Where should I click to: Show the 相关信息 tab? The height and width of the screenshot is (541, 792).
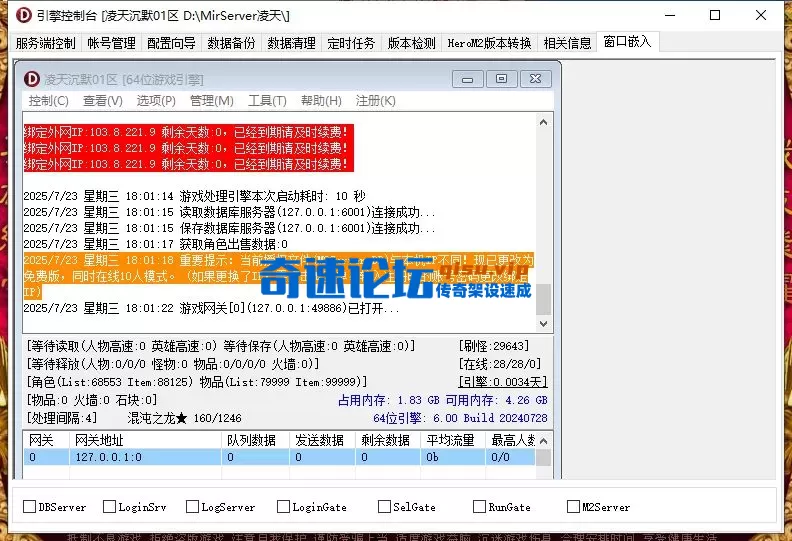(x=567, y=43)
